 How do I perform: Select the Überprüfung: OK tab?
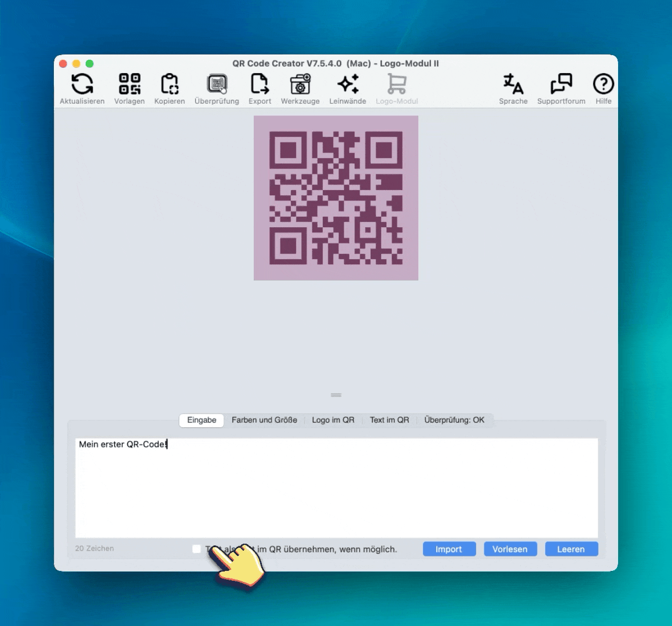pos(454,420)
